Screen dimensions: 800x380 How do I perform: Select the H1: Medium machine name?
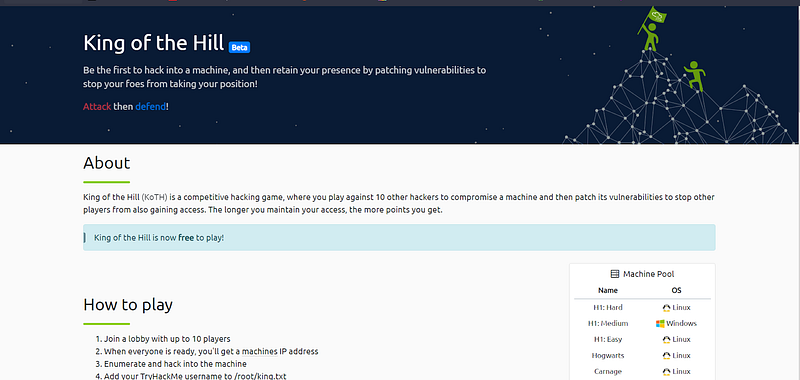coord(608,323)
